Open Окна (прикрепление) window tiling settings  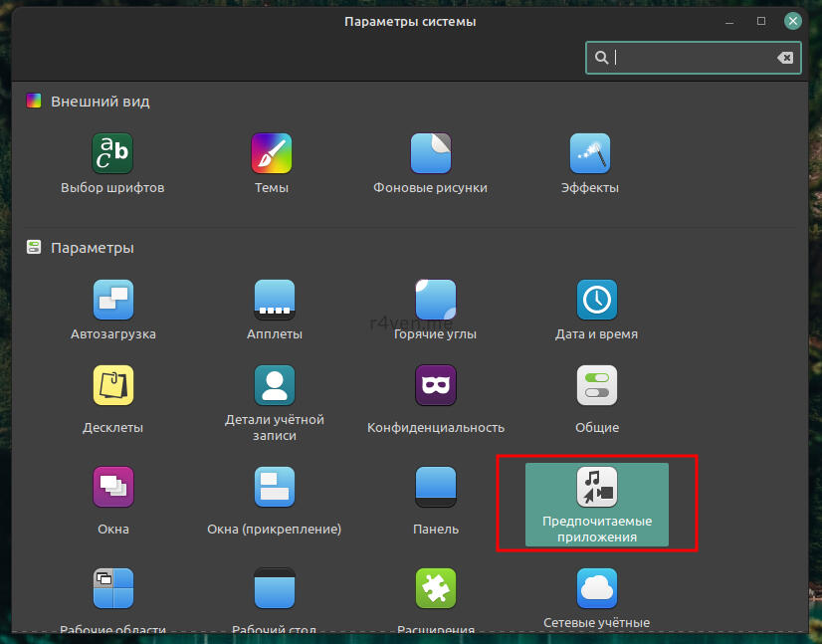tap(274, 488)
